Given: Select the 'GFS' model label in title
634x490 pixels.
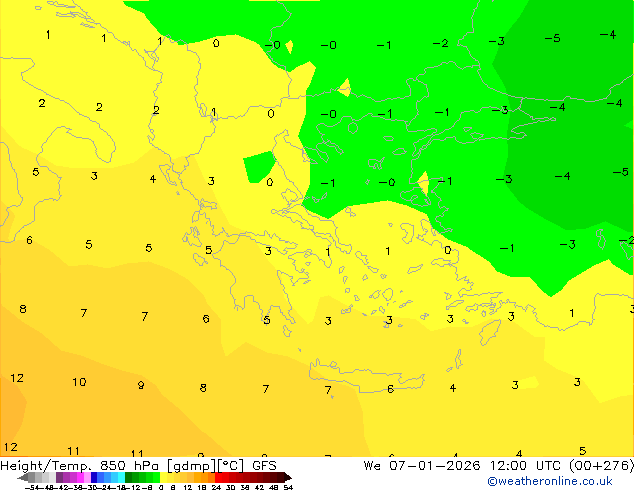Looking at the screenshot, I should tap(264, 466).
